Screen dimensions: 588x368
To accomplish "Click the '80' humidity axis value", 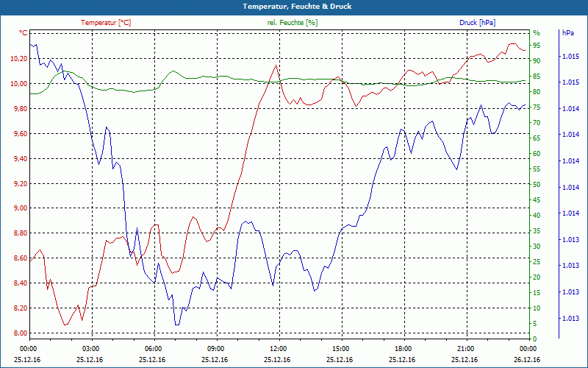I will click(x=537, y=92).
